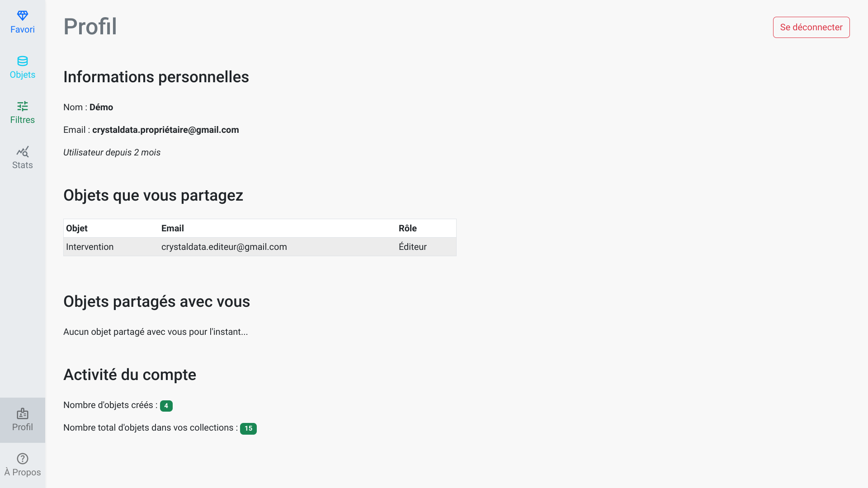Click the Rôle column header
The width and height of the screenshot is (868, 488).
point(408,228)
